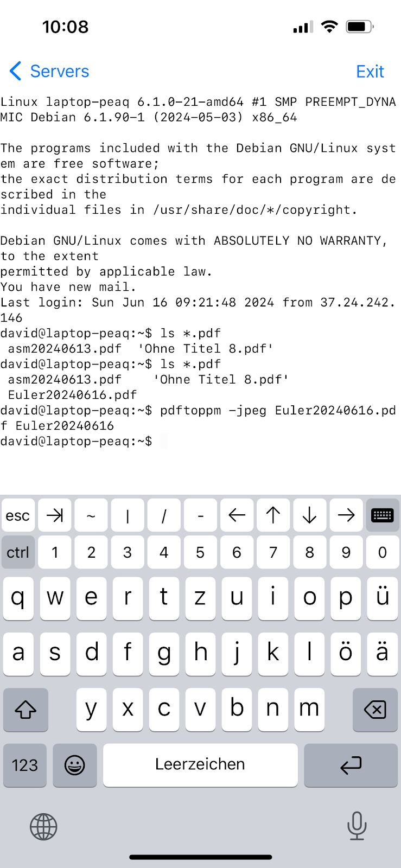Tap the Leerzeichen space bar
401x868 pixels.
coord(200,765)
